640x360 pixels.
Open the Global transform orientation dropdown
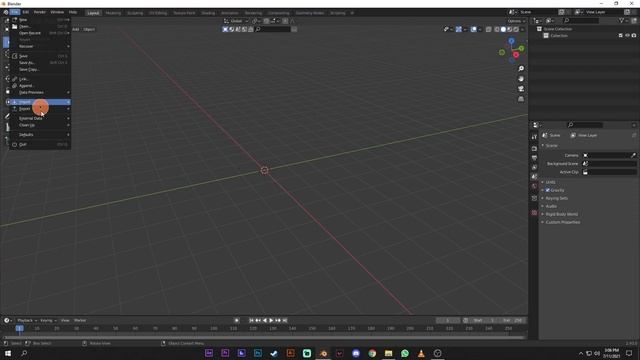pyautogui.click(x=236, y=21)
